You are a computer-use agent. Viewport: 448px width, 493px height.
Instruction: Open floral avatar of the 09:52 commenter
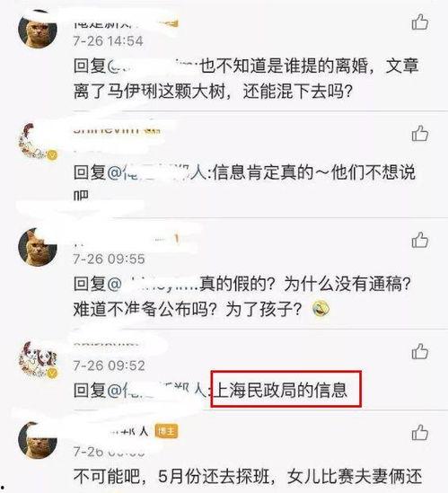38,359
